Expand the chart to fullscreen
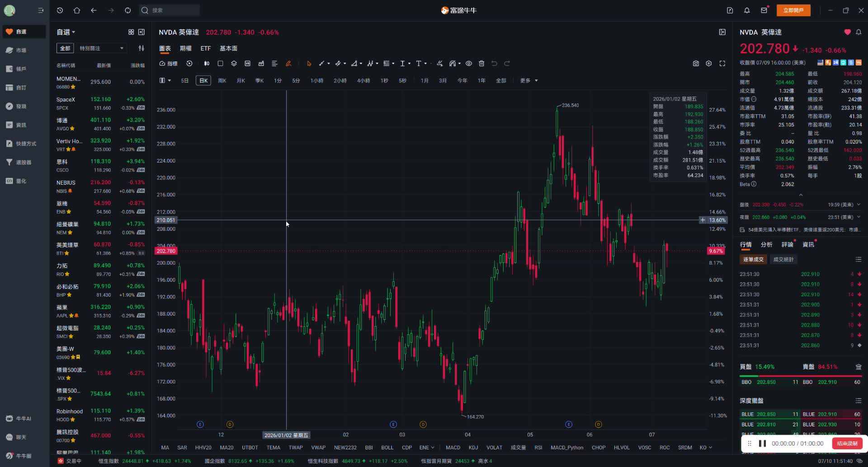 click(722, 64)
